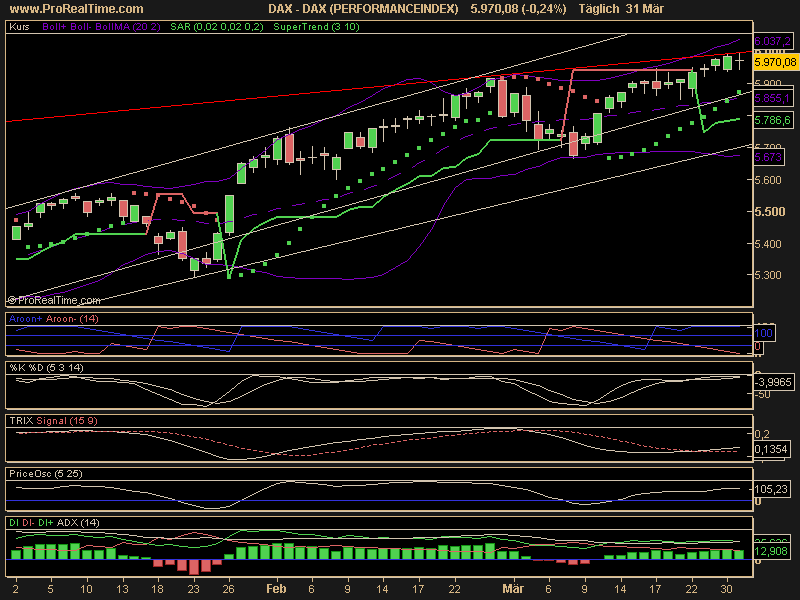Viewport: 800px width, 600px height.
Task: Click the Aroon+ Aroon- (14) indicator label
Action: tap(54, 319)
